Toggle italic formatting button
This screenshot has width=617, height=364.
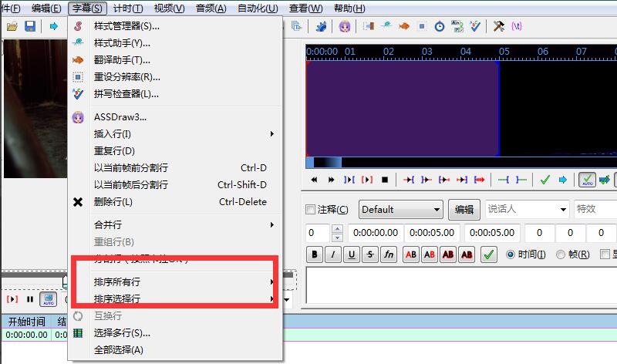[x=333, y=254]
